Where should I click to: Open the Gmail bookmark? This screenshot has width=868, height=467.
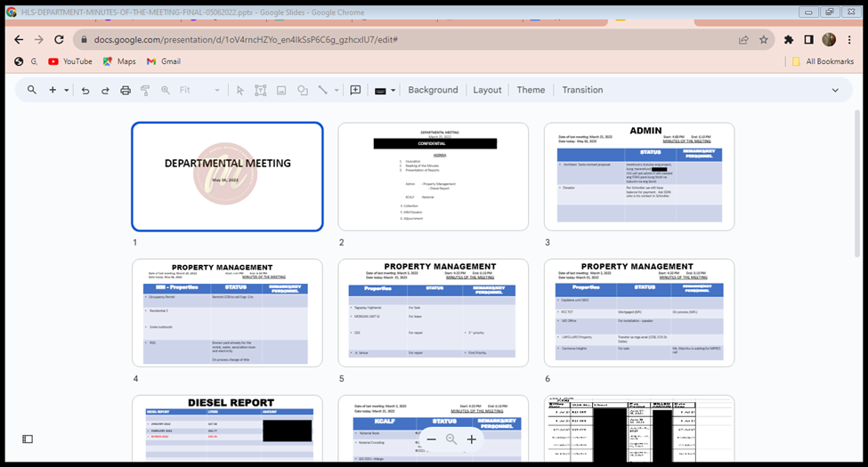click(x=163, y=61)
